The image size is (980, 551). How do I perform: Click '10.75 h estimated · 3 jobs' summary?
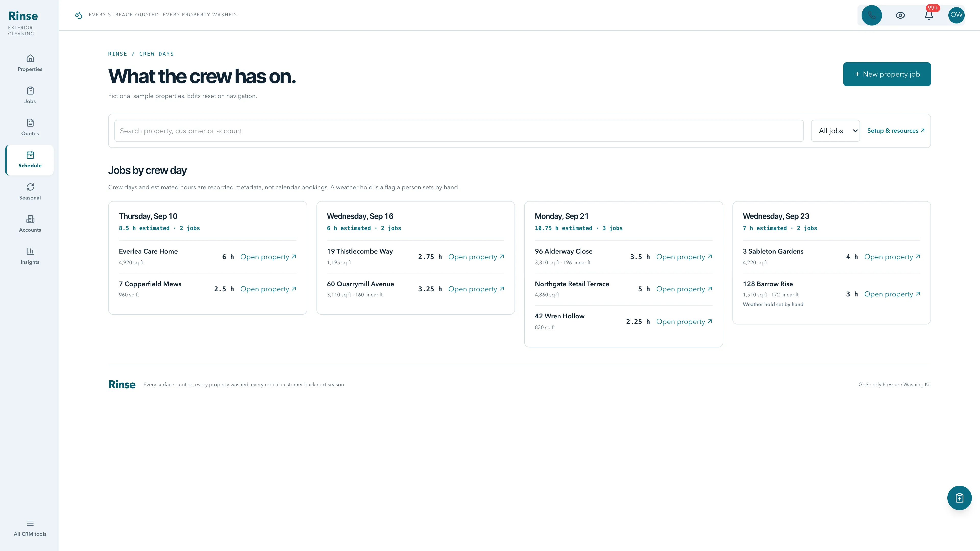click(x=579, y=228)
